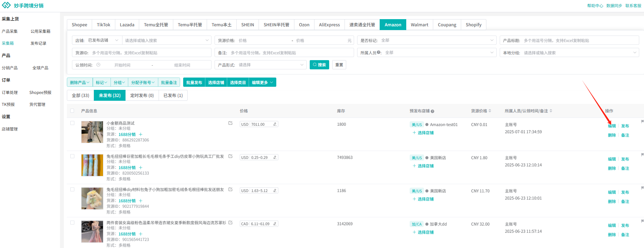Check the box for 小金额商品测试
Image resolution: width=644 pixels, height=248 pixels.
pyautogui.click(x=72, y=123)
